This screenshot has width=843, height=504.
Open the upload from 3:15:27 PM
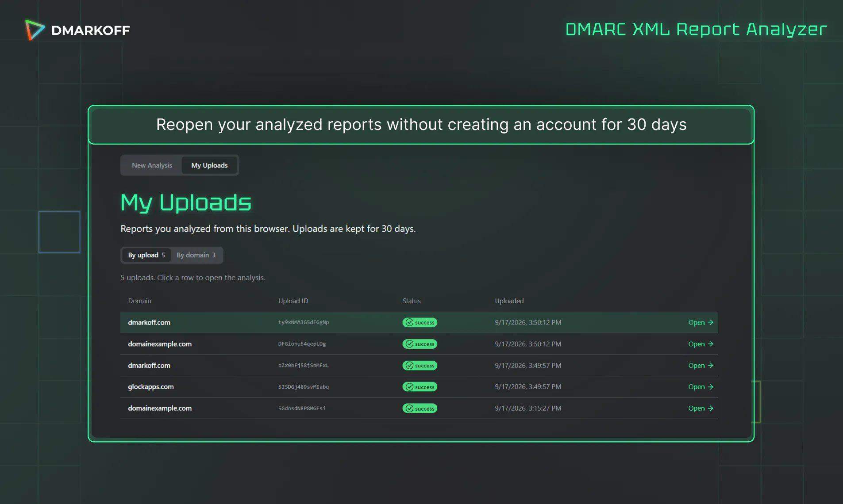701,409
